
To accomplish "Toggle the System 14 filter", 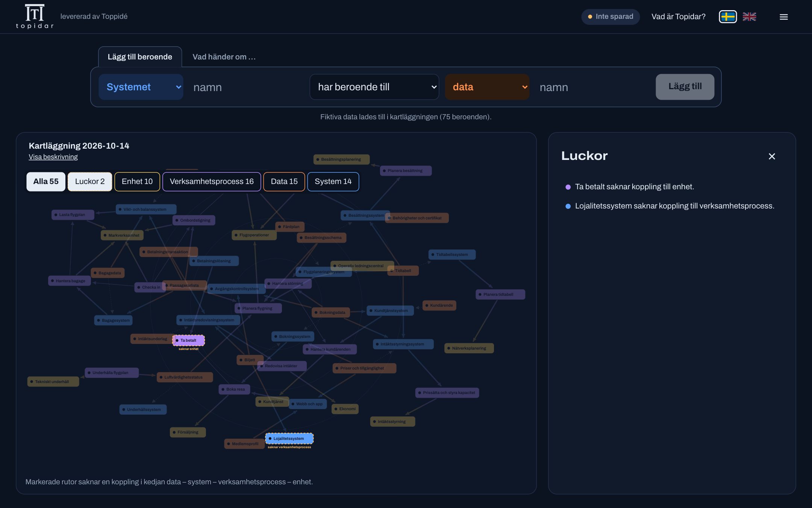I will 333,182.
